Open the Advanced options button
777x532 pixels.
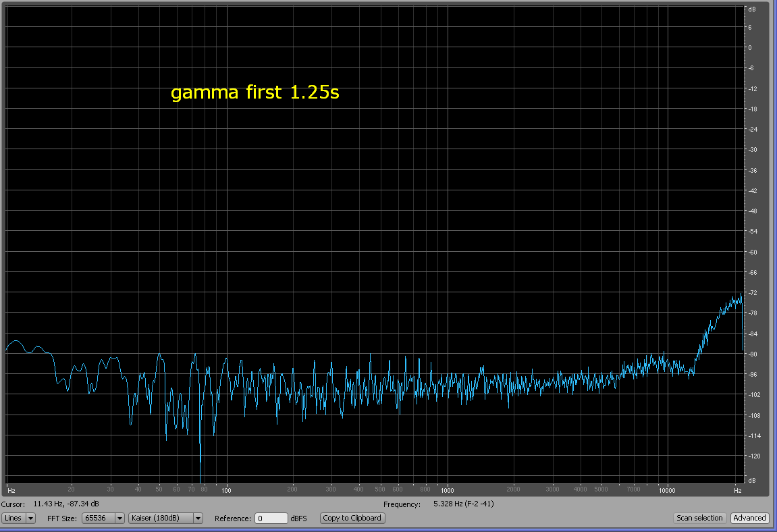[x=749, y=518]
